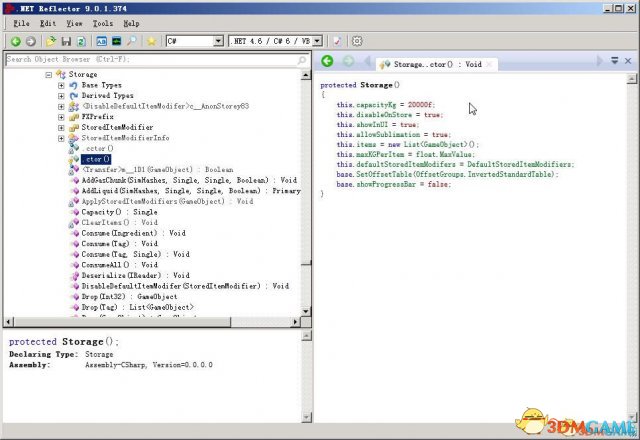The height and width of the screenshot is (440, 640).
Task: Click DefaultStoredItemModifiers link in code
Action: point(520,164)
